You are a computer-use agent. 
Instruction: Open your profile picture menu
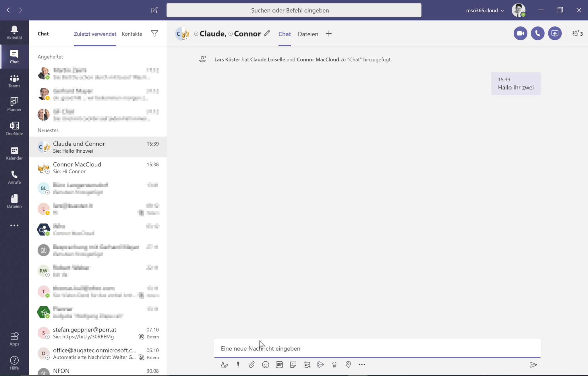pyautogui.click(x=519, y=10)
